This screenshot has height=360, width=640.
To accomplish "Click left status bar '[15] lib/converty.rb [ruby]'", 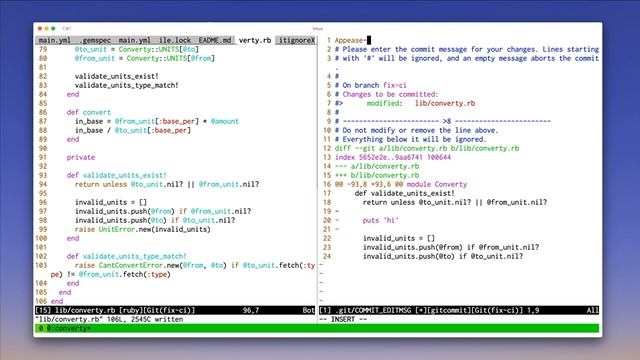I will click(x=115, y=310).
